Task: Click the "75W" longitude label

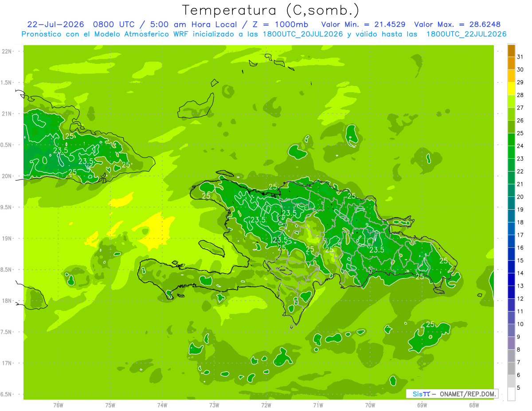Action: (x=110, y=405)
